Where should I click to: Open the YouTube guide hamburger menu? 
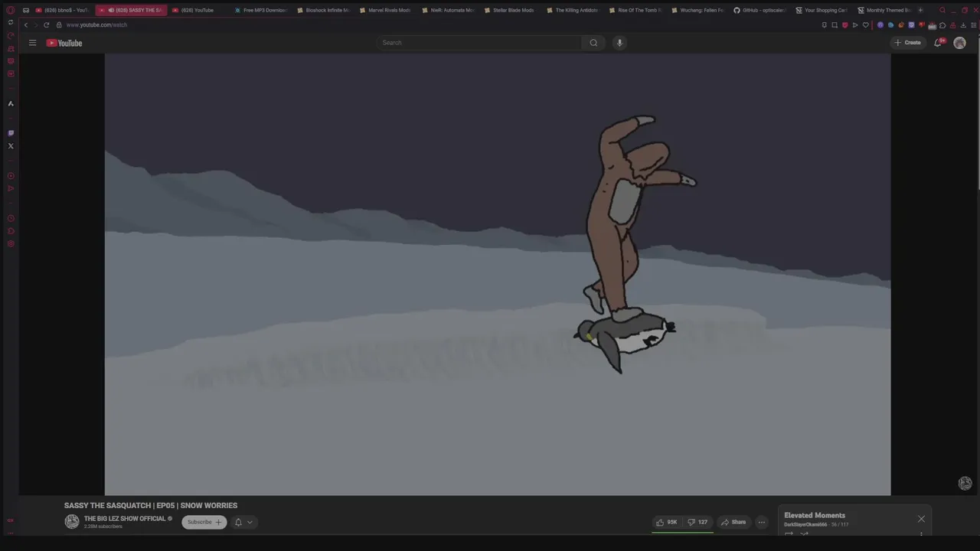tap(32, 43)
